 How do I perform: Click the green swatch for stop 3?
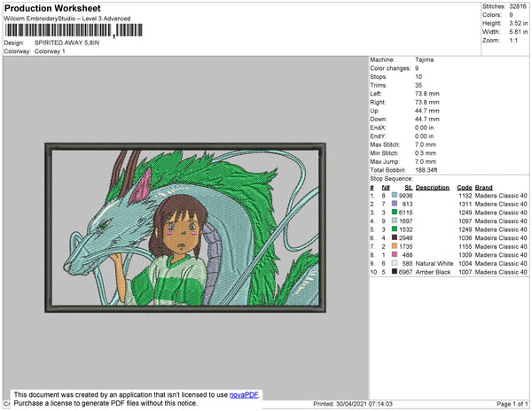[x=395, y=212]
